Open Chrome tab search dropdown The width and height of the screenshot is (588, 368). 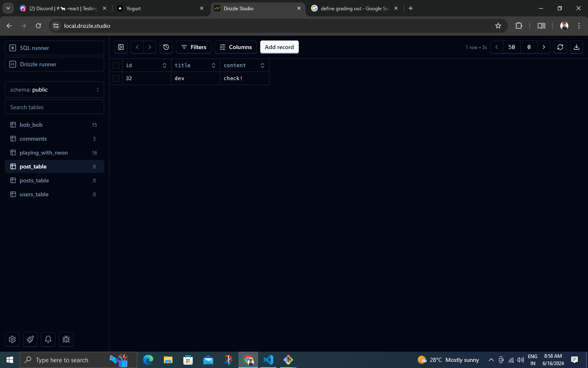pyautogui.click(x=8, y=8)
